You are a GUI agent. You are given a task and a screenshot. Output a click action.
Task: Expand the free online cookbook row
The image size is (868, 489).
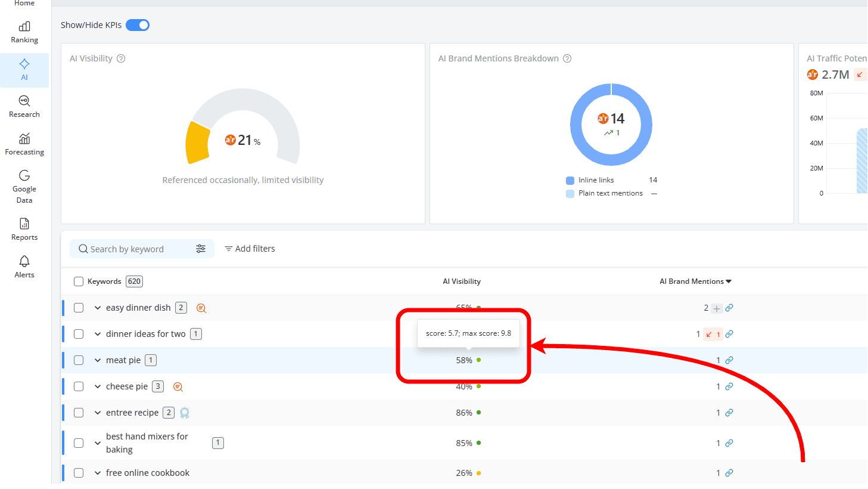click(97, 472)
